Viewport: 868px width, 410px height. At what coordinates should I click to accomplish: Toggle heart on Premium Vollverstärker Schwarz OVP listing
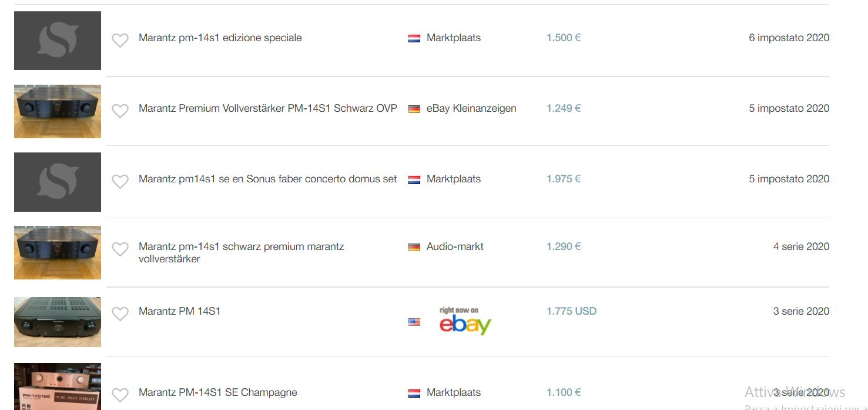120,111
